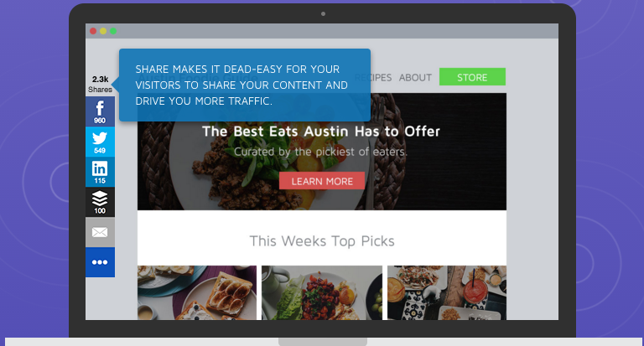
Task: Select the banana toast thumbnail
Action: 197,292
